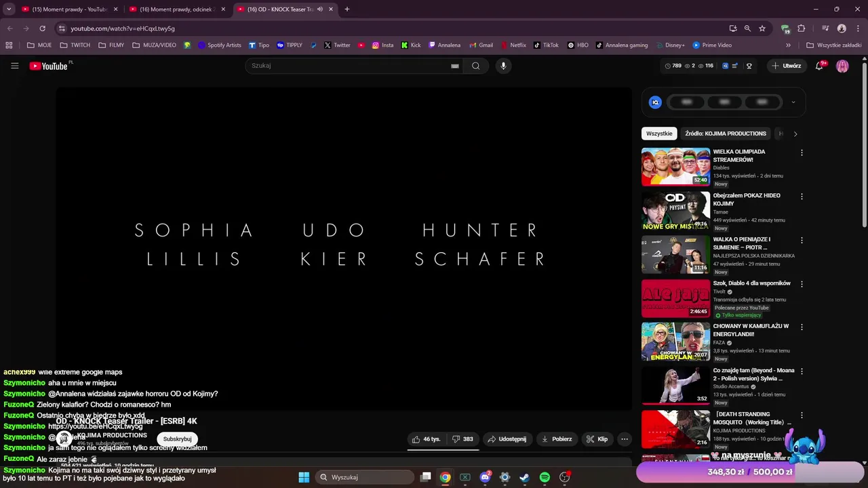The image size is (868, 488).
Task: Open YouTube notifications bell
Action: (820, 66)
